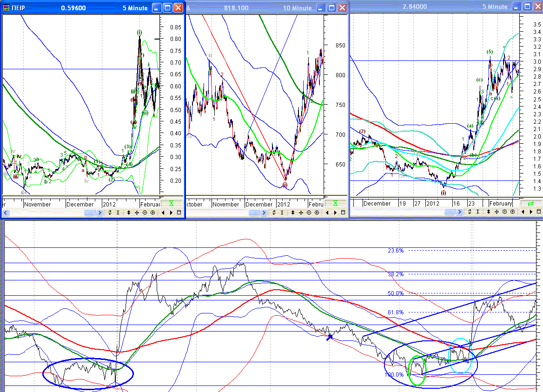543x392 pixels.
Task: Toggle the green hourglass indicator on the ПЕІР chart
Action: pyautogui.click(x=172, y=203)
